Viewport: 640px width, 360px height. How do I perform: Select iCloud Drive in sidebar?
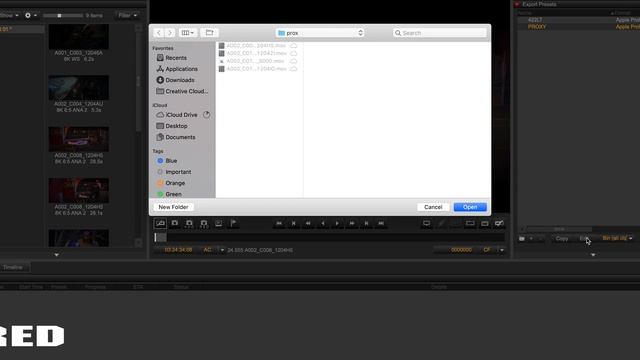click(177, 115)
